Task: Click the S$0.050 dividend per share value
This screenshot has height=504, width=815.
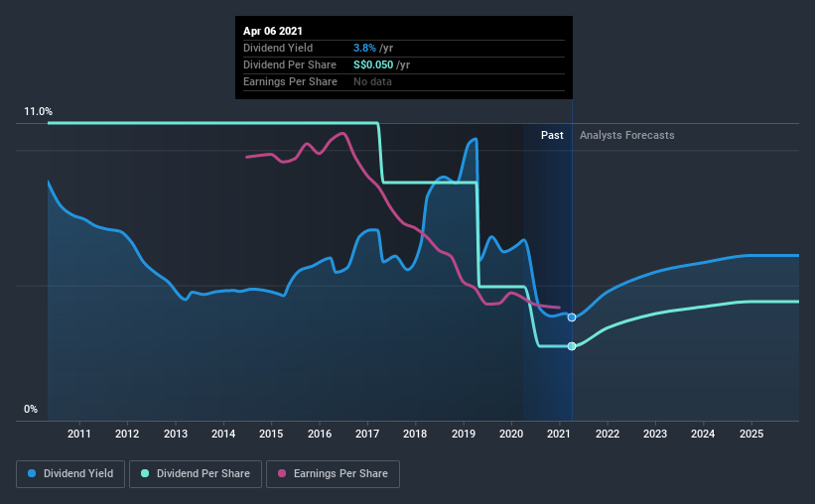Action: pos(373,64)
